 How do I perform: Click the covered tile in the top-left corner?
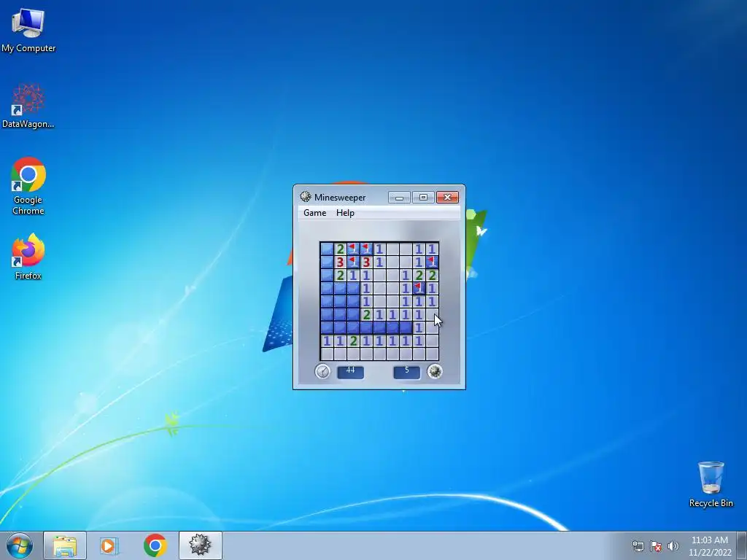click(x=327, y=249)
